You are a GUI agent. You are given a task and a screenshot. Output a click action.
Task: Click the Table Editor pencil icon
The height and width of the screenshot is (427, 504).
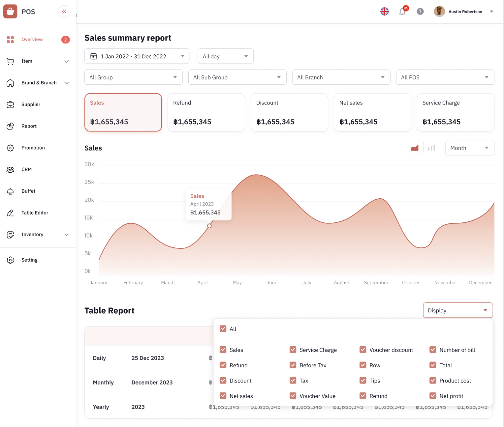pyautogui.click(x=10, y=213)
